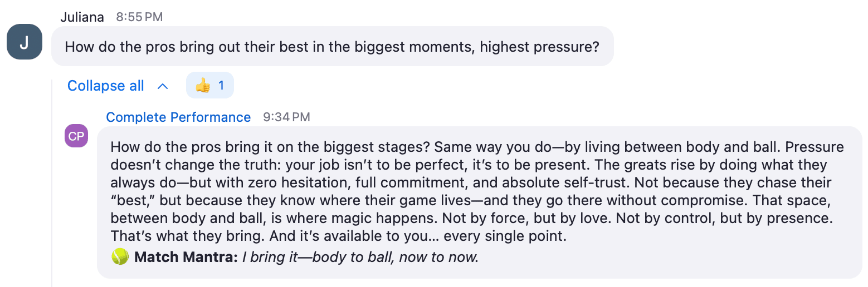Screen dimensions: 868x287
Task: Click the Juliana sender name
Action: click(82, 17)
